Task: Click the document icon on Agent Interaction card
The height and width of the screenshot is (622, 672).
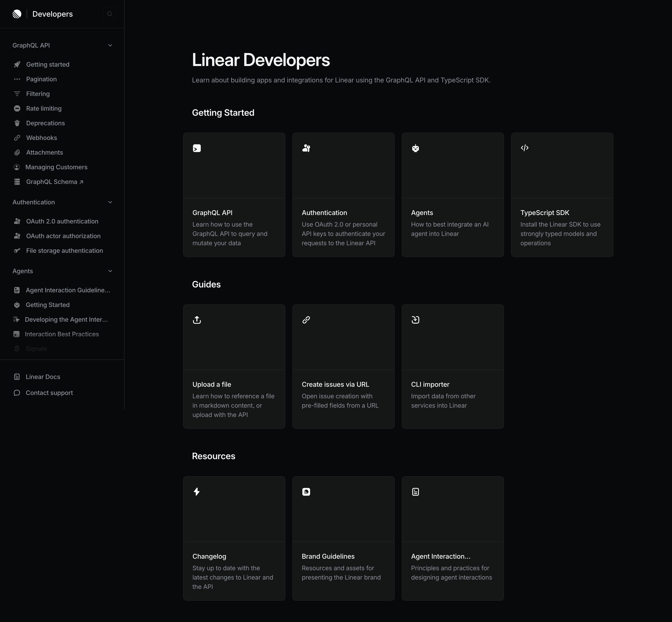Action: click(x=416, y=492)
